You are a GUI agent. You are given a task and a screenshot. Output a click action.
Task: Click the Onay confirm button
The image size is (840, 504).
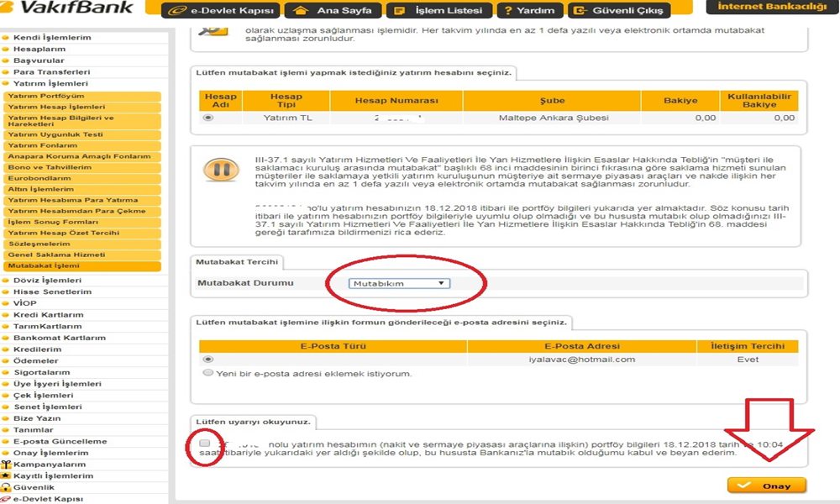coord(767,486)
